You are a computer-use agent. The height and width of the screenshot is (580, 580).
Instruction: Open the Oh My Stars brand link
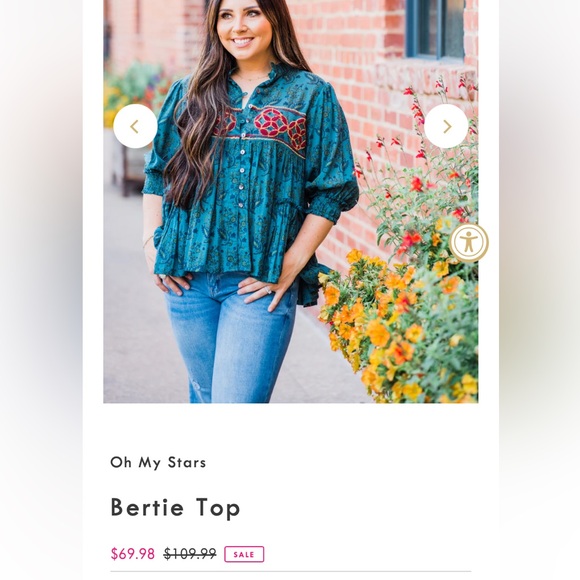coord(158,462)
